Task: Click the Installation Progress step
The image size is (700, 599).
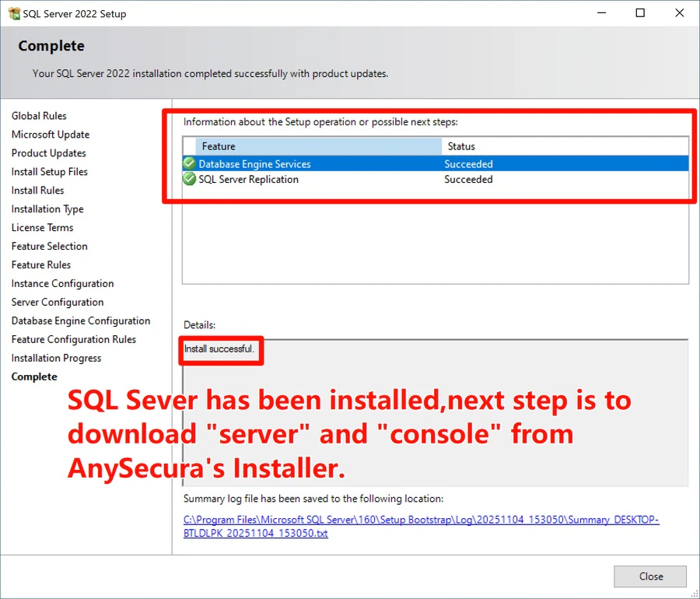Action: pos(56,358)
